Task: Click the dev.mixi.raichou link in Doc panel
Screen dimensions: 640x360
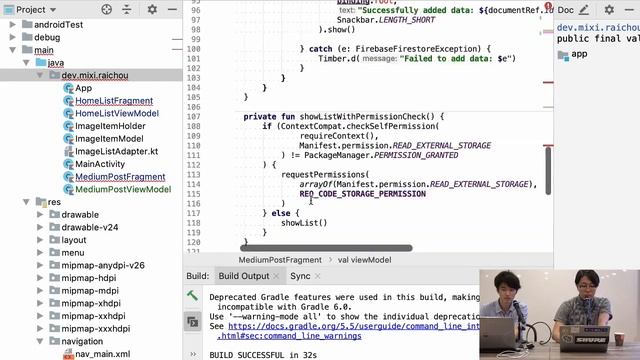Action: (598, 27)
